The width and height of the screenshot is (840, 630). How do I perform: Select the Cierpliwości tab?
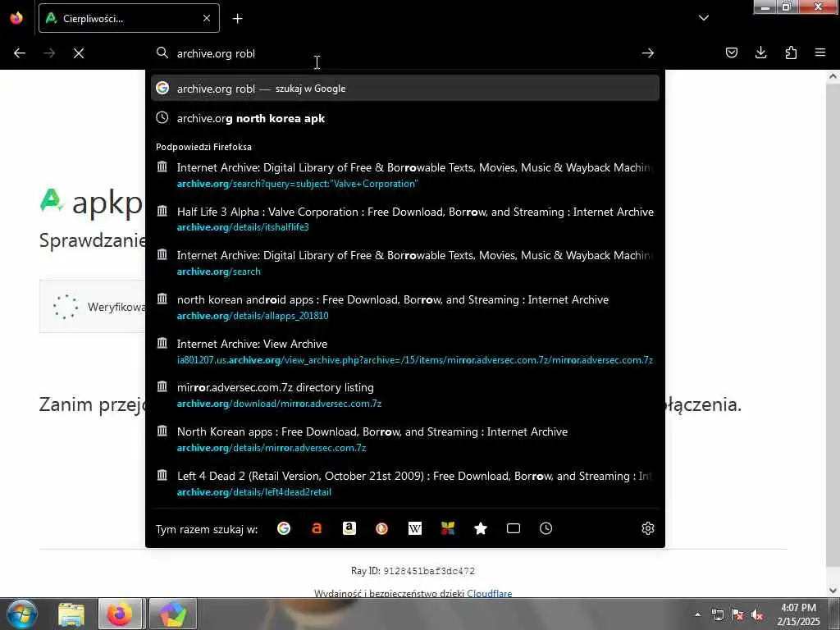129,18
